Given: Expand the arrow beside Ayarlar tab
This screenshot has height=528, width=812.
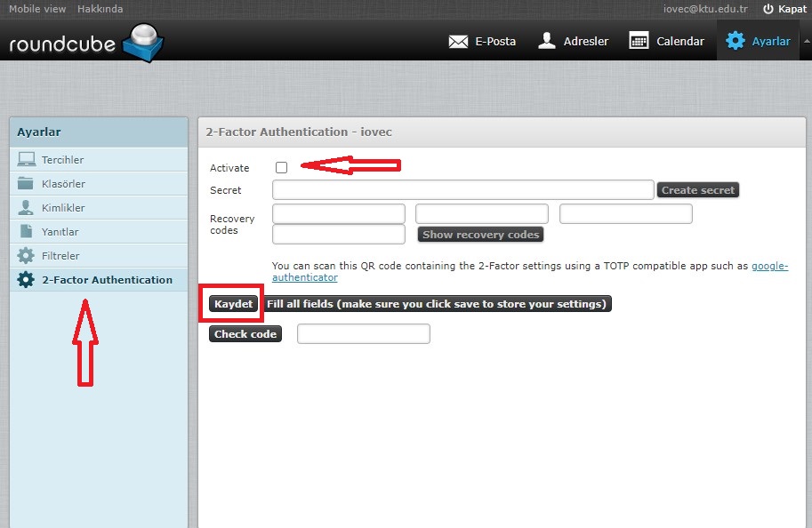Looking at the screenshot, I should point(806,41).
